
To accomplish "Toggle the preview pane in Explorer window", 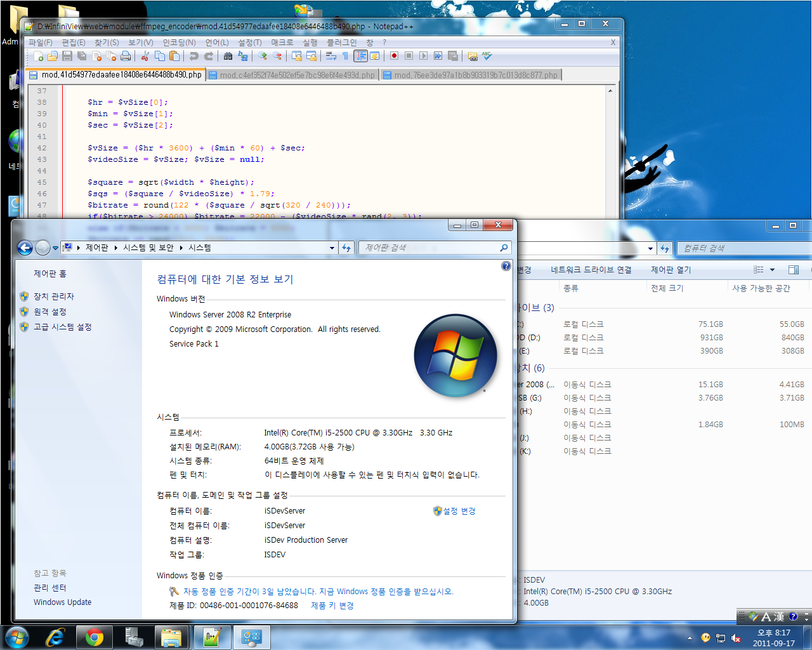I will point(793,270).
